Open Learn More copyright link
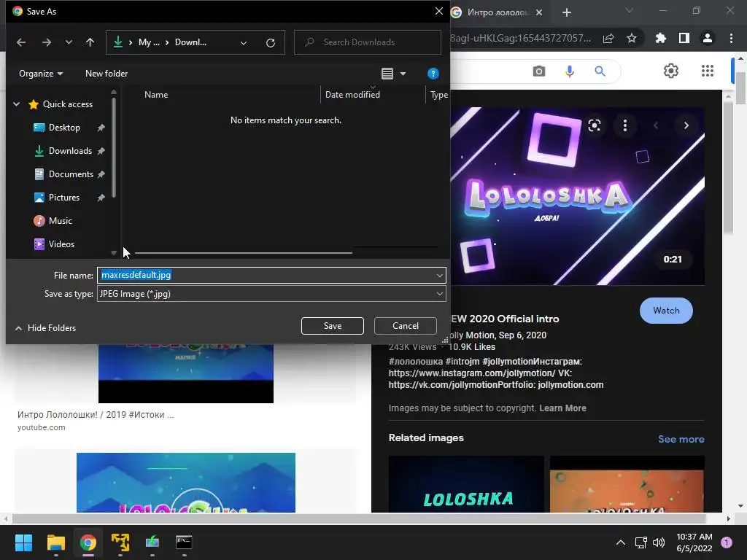Screen dimensions: 747x560 562,408
